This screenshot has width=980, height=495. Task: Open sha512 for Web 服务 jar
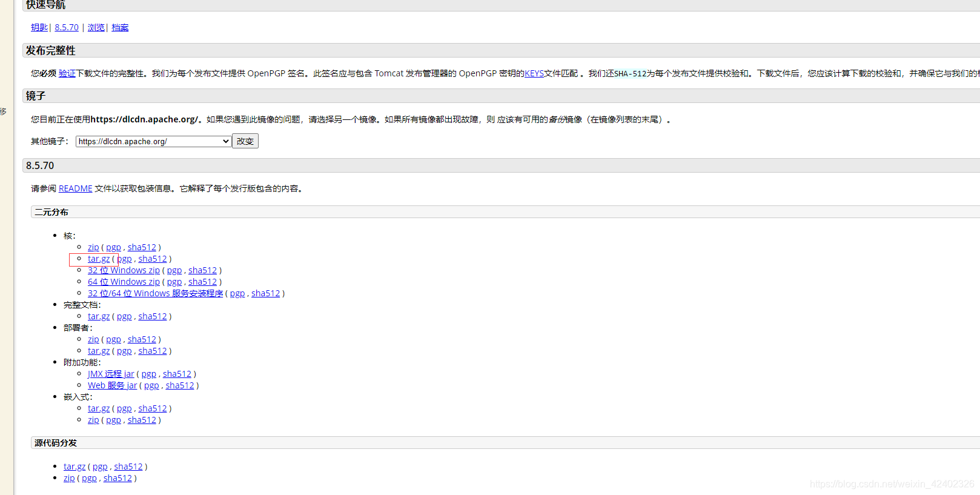[x=180, y=385]
